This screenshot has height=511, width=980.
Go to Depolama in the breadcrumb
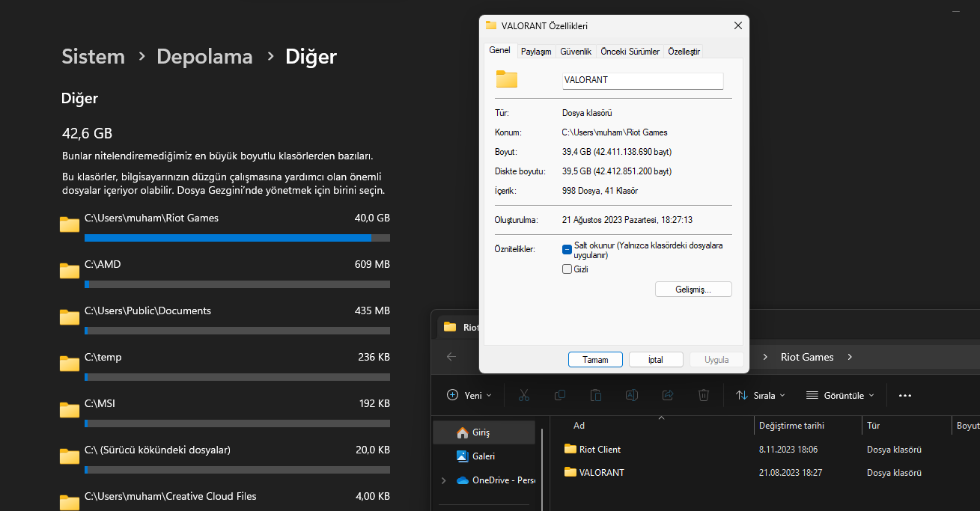pyautogui.click(x=204, y=56)
